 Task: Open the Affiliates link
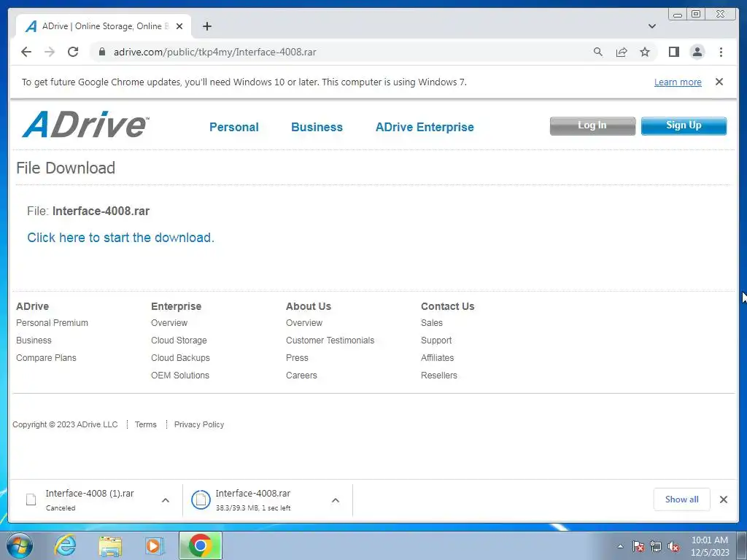click(x=438, y=357)
